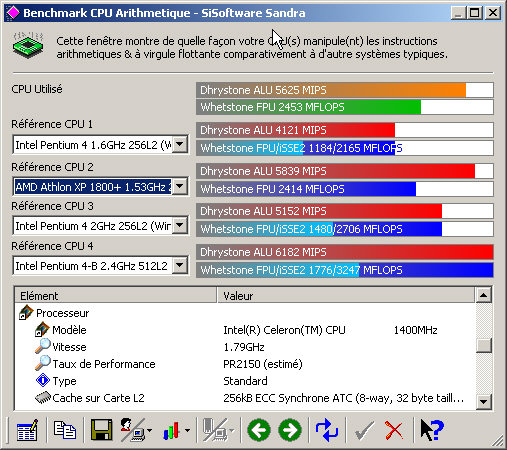Viewport: 507px width, 450px height.
Task: Select the AMD Athlon XP 1800+ combo box
Action: (100, 186)
